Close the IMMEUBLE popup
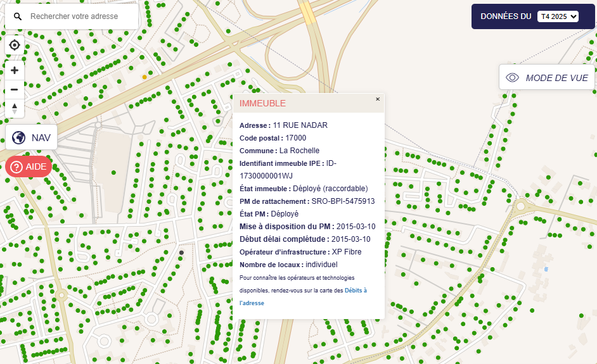 [378, 99]
